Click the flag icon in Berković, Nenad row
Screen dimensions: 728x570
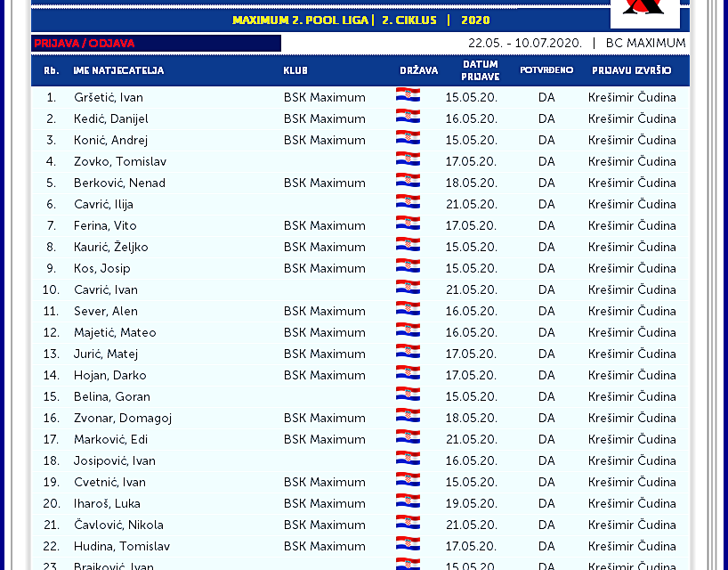(408, 180)
